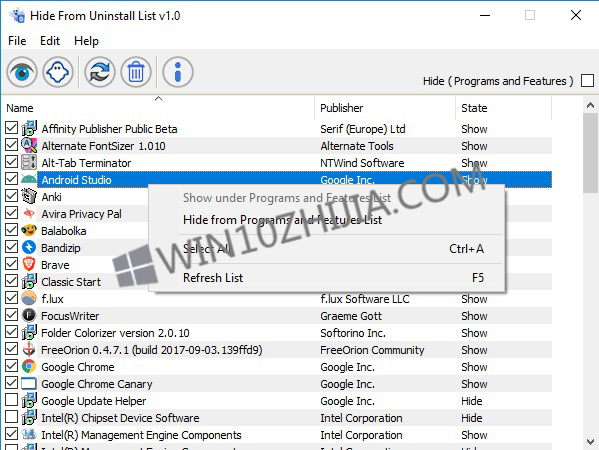Click the FreeOrion Community publisher cell
Screen dimensions: 599x450
point(372,350)
